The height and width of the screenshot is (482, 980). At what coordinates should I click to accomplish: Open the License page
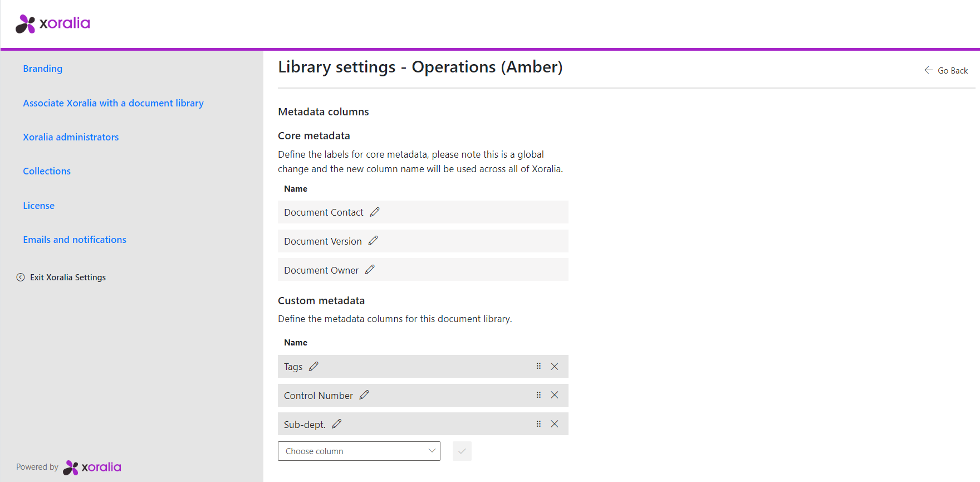coord(39,206)
